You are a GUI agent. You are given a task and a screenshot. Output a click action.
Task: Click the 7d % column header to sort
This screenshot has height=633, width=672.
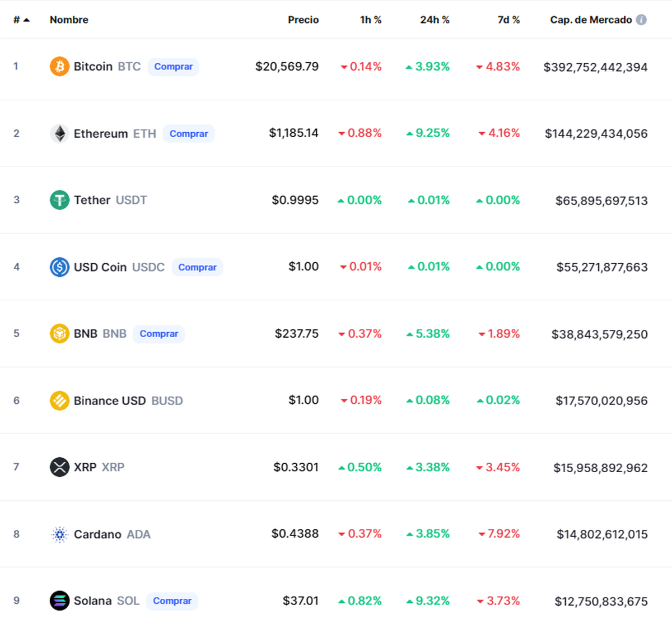508,20
